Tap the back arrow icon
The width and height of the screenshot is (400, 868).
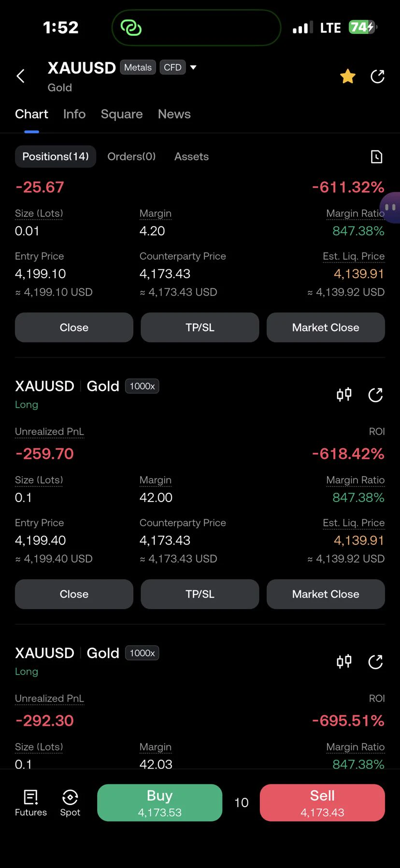pyautogui.click(x=20, y=76)
